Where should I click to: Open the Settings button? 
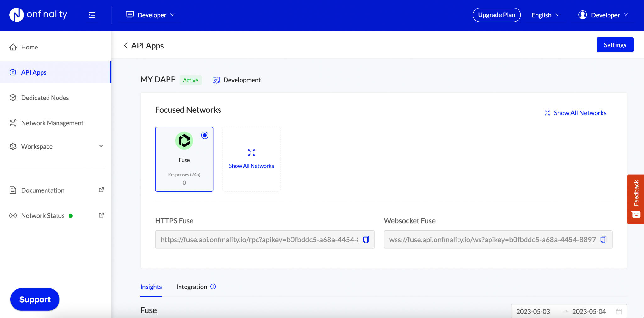point(615,45)
